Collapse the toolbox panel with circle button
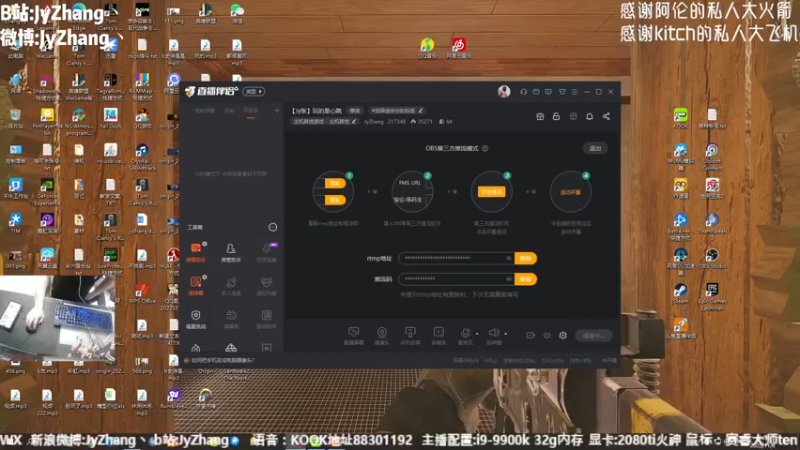Image resolution: width=800 pixels, height=450 pixels. (273, 227)
